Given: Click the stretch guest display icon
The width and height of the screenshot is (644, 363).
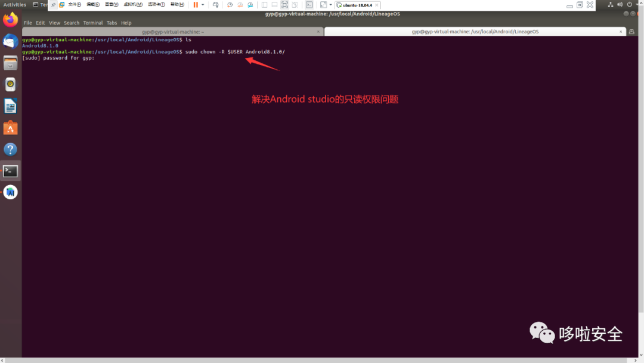Looking at the screenshot, I should 324,5.
